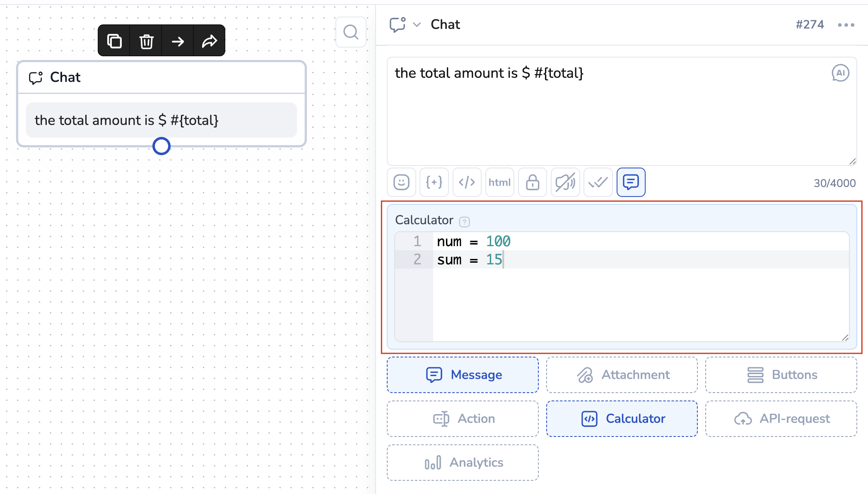Toggle the lock option for message

coord(533,182)
